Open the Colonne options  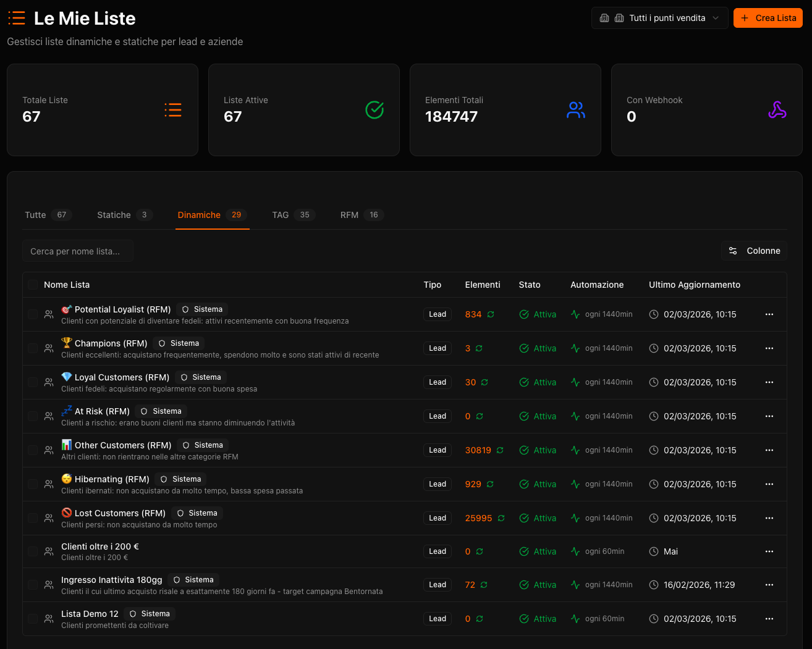tap(754, 251)
